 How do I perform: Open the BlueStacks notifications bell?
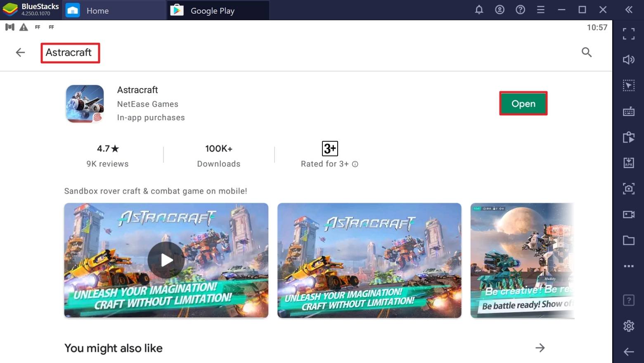pos(479,9)
